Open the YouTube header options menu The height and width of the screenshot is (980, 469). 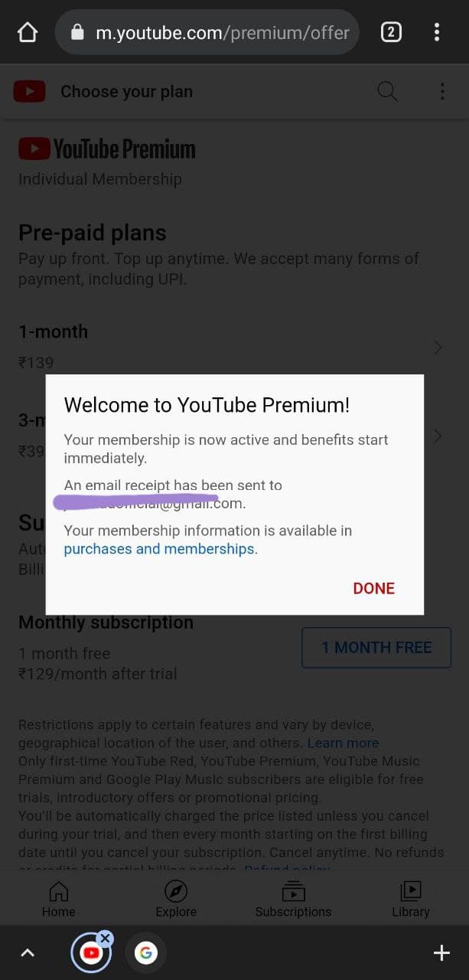tap(442, 92)
